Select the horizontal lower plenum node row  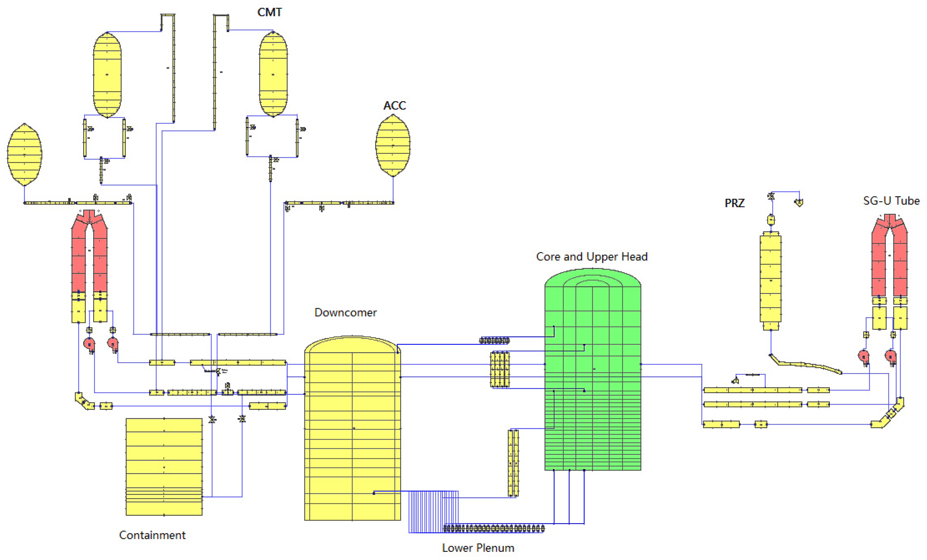[494, 528]
